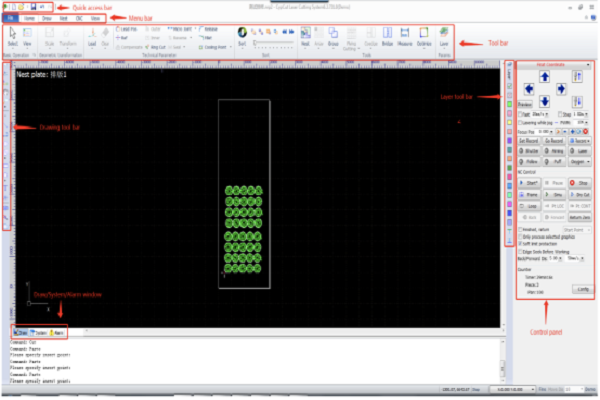Viewport: 600px width, 400px height.
Task: Open the View tool in ribbon
Action: [x=27, y=37]
